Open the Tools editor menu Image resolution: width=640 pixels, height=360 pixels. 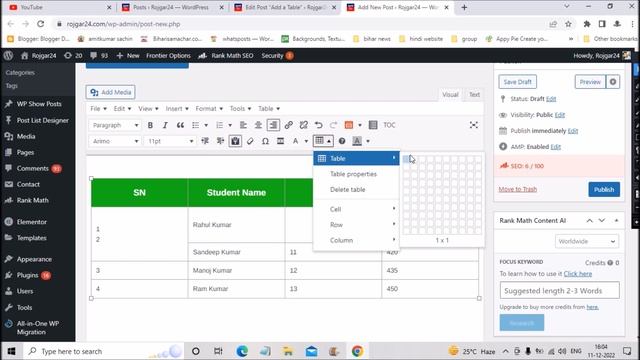pyautogui.click(x=240, y=109)
